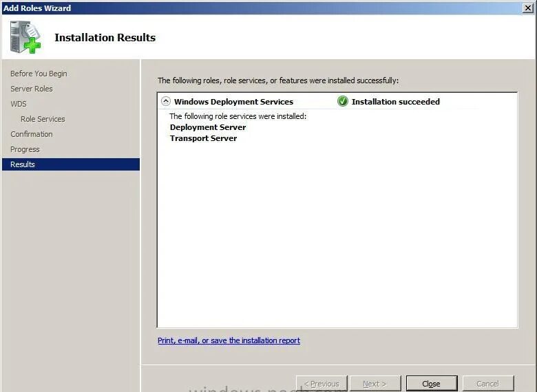Select the Progress step
Viewport: 537px width, 392px height.
[x=25, y=149]
